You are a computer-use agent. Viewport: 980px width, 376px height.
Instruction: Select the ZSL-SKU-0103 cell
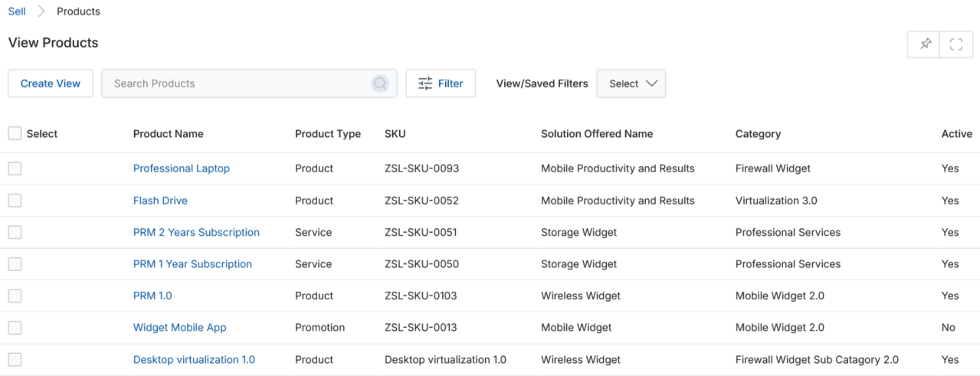421,296
